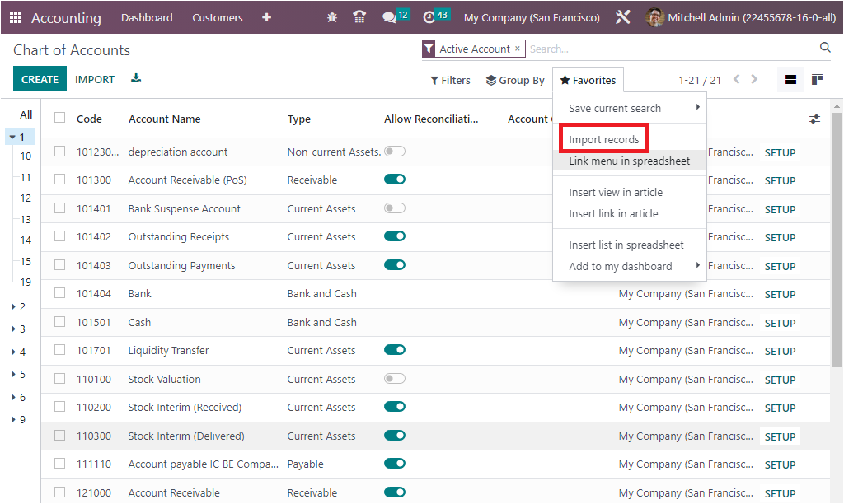Sort by Code column header
The width and height of the screenshot is (844, 504).
89,119
